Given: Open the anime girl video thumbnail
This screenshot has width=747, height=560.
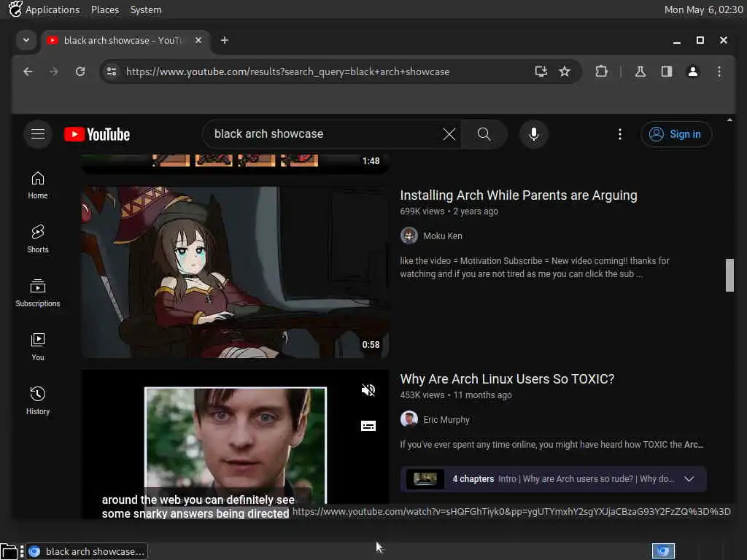Looking at the screenshot, I should click(x=236, y=272).
